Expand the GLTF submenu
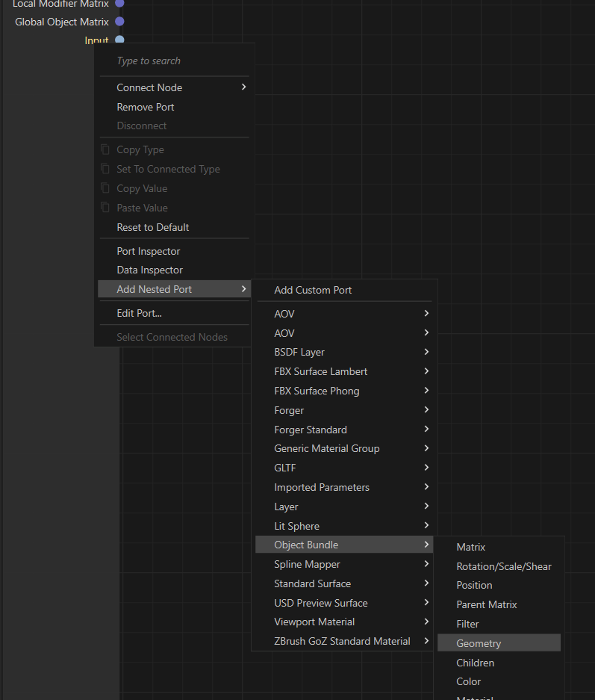The height and width of the screenshot is (700, 595). coord(344,468)
